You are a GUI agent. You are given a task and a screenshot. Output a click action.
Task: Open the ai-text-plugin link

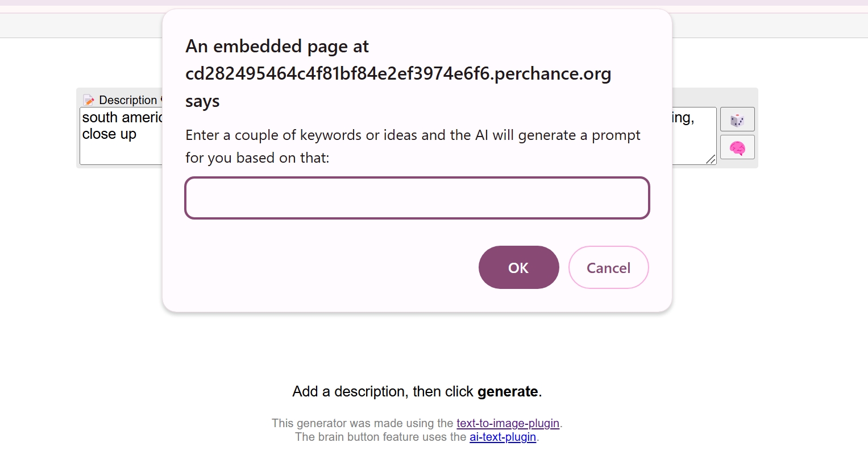502,437
